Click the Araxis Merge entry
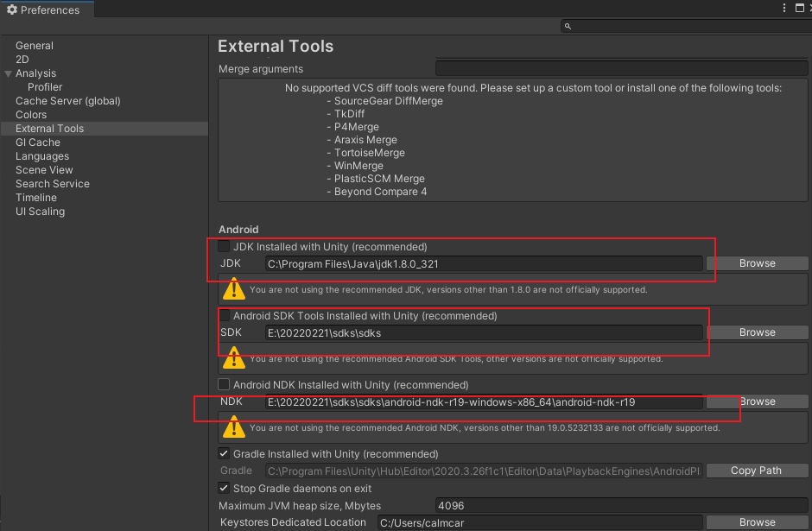Image resolution: width=812 pixels, height=531 pixels. click(x=365, y=140)
